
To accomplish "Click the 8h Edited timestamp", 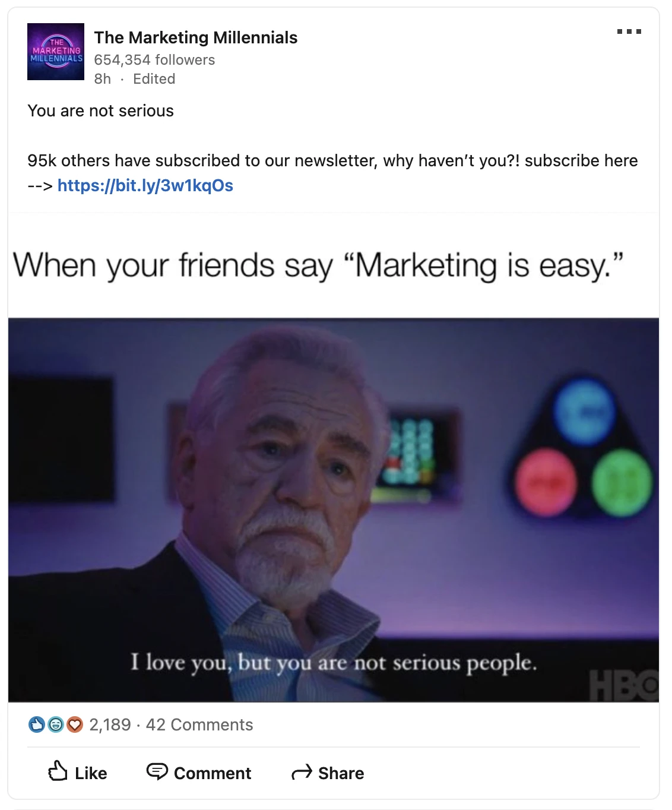I will coord(135,79).
